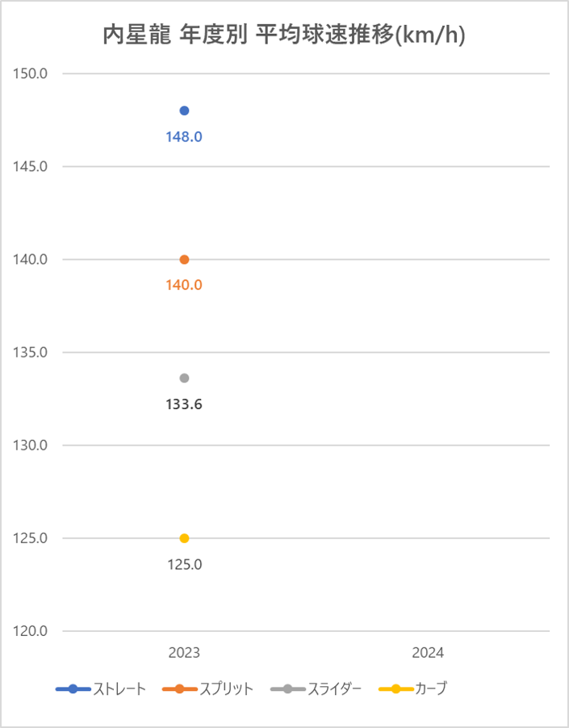The height and width of the screenshot is (728, 569).
Task: Click the chart title text
Action: point(283,35)
